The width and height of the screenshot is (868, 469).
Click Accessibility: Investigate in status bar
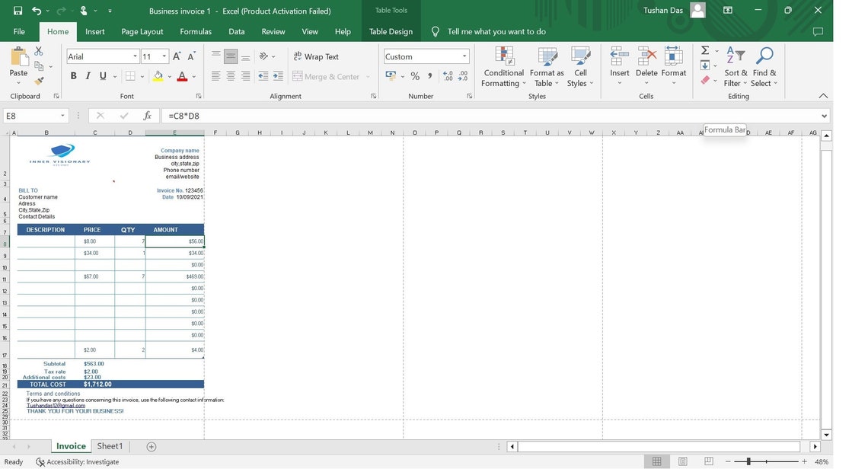tap(78, 462)
